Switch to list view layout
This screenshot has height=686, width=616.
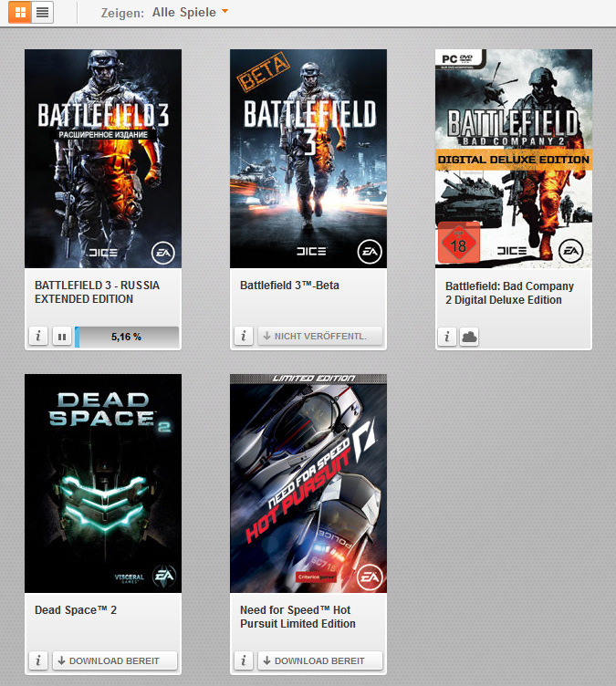[43, 12]
